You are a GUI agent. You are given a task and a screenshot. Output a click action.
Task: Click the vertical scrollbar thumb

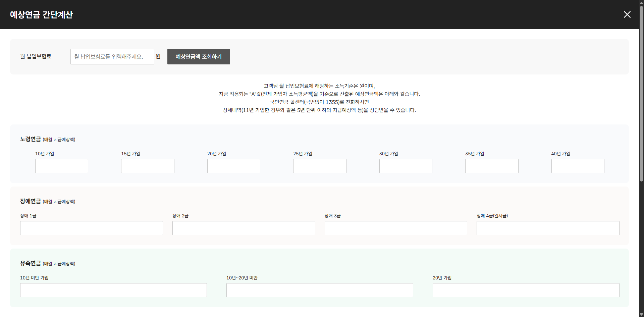(x=641, y=94)
